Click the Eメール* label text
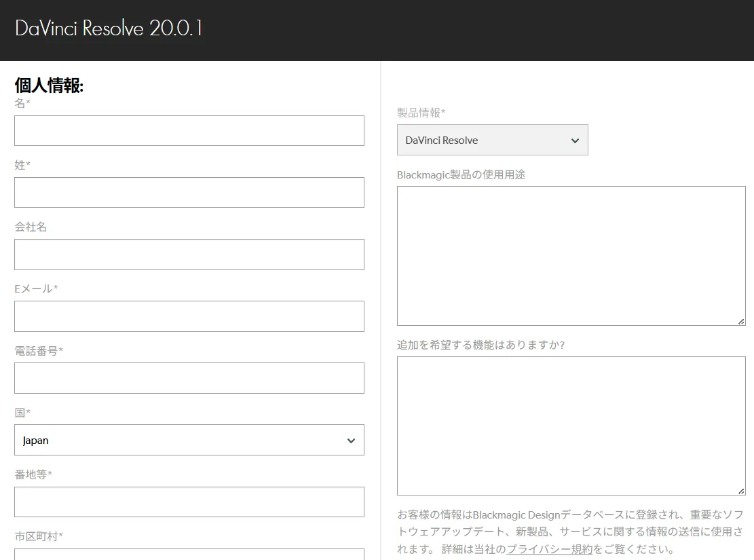The width and height of the screenshot is (754, 560). 36,288
